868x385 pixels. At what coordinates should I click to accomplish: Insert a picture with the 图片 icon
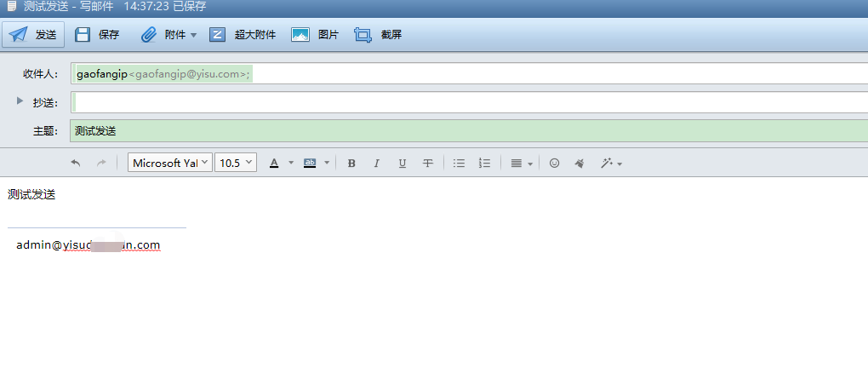click(x=300, y=35)
